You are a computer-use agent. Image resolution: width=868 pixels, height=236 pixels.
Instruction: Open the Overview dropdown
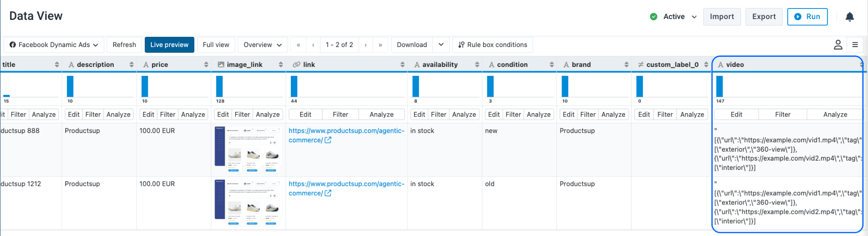[x=263, y=45]
